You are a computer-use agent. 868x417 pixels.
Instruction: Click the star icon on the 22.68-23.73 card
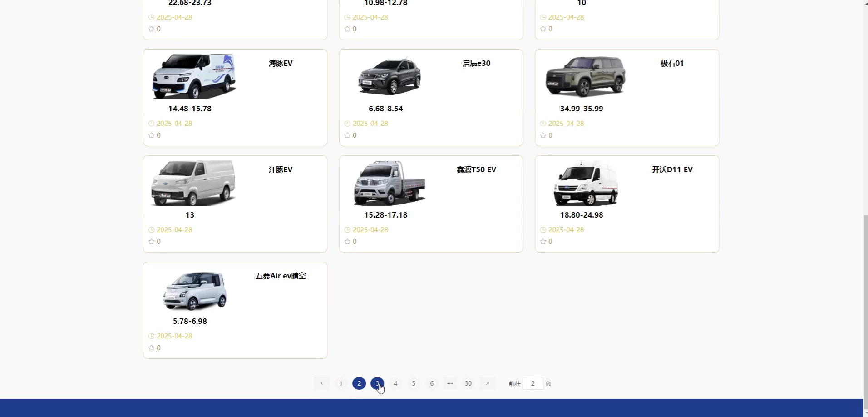(x=152, y=29)
